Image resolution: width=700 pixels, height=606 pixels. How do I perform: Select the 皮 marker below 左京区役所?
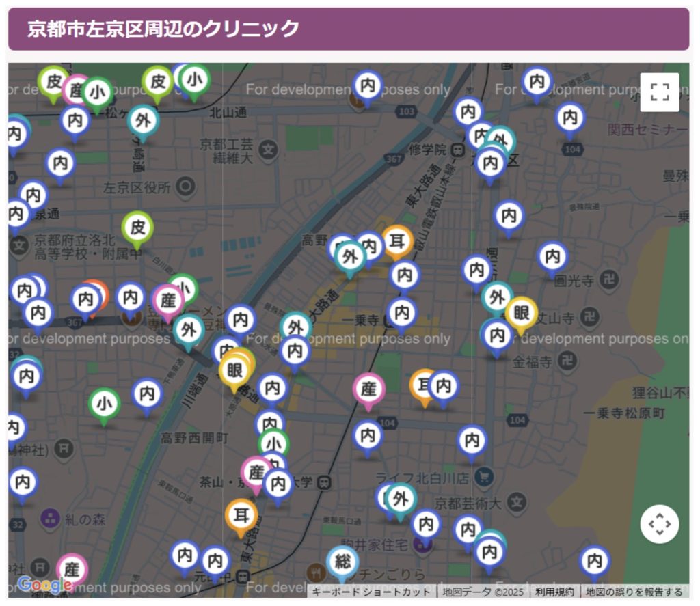[137, 227]
